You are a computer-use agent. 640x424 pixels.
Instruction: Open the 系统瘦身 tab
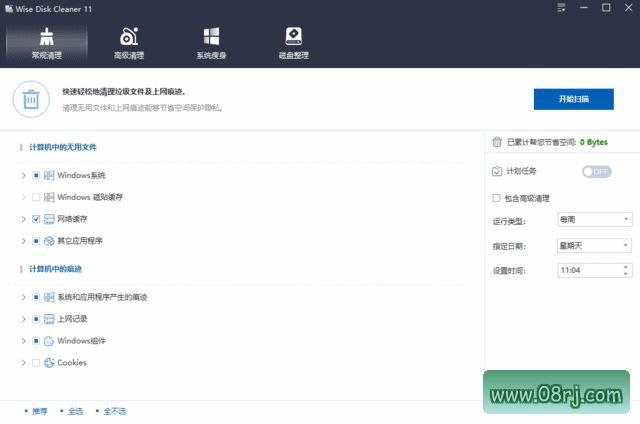coord(211,44)
